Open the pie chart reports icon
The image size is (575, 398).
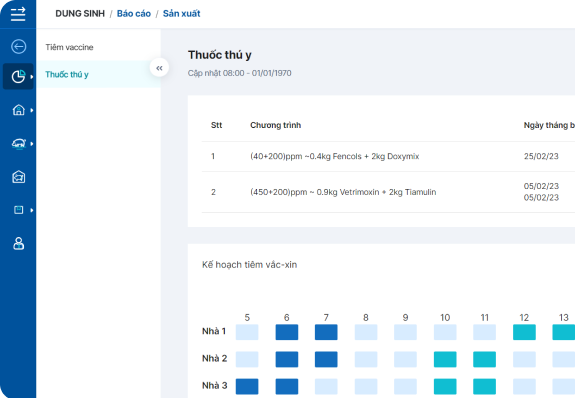coord(18,77)
